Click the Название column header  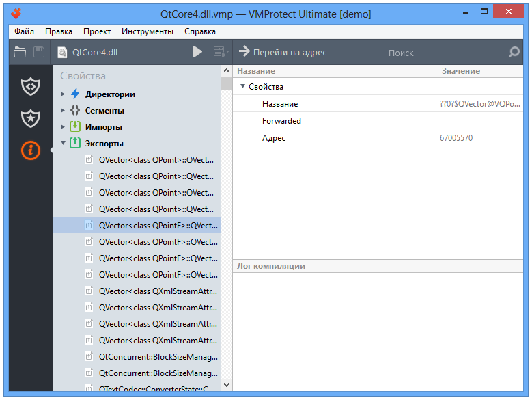coord(256,71)
